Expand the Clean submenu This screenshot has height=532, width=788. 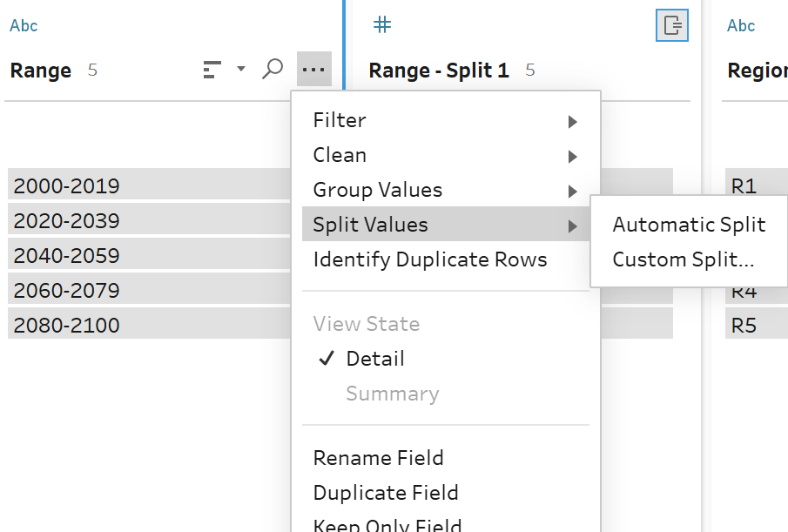pyautogui.click(x=340, y=155)
